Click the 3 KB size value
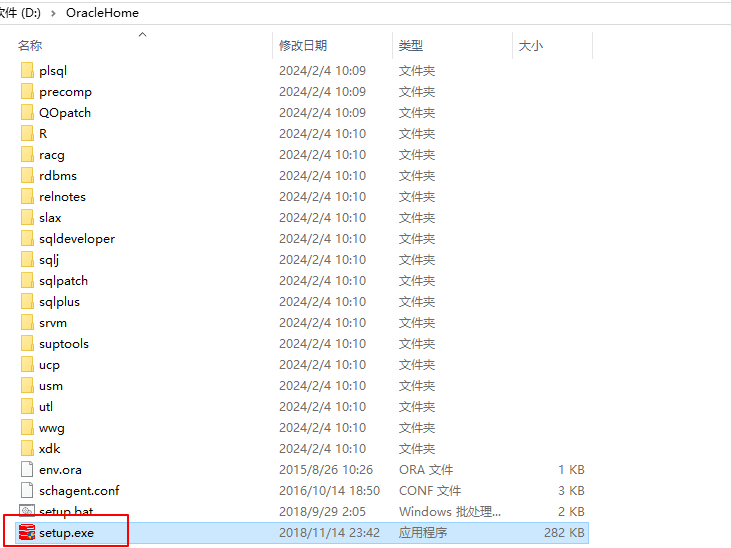Viewport: 731px width, 548px height. pyautogui.click(x=571, y=491)
